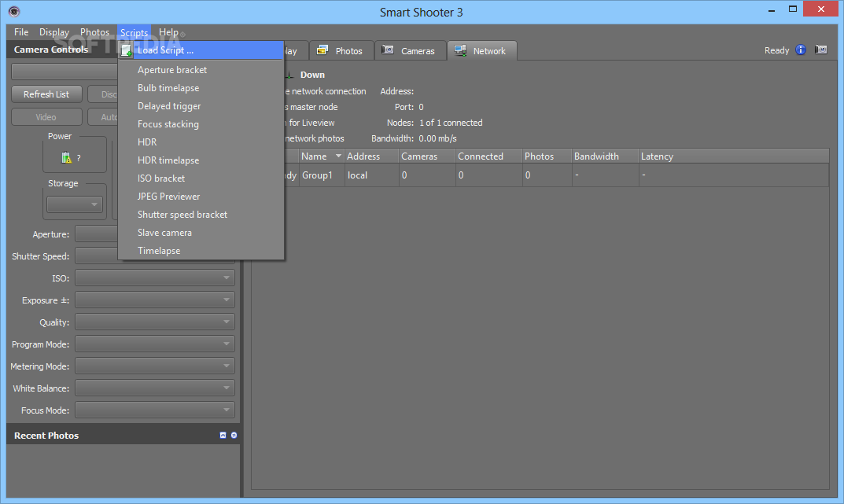This screenshot has height=504, width=844.
Task: Close the Recent Photos panel icon
Action: [x=234, y=435]
